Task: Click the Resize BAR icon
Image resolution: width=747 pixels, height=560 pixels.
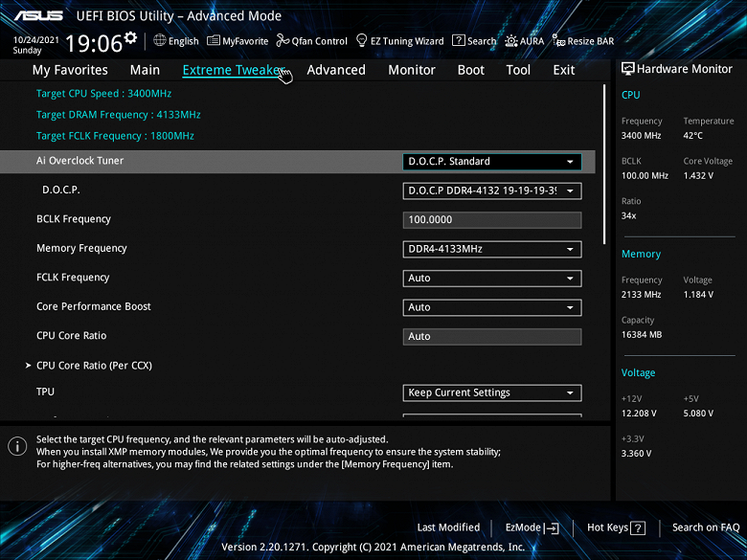Action: (559, 40)
